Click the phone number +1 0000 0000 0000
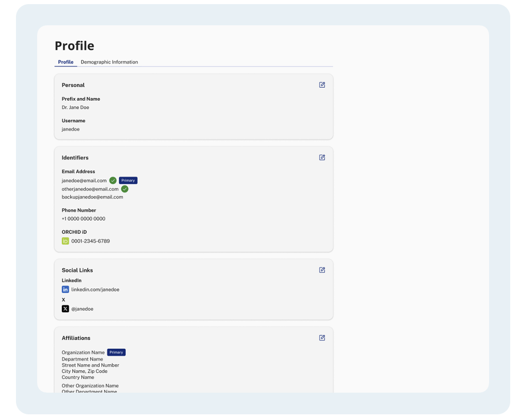This screenshot has width=519, height=420. [84, 219]
